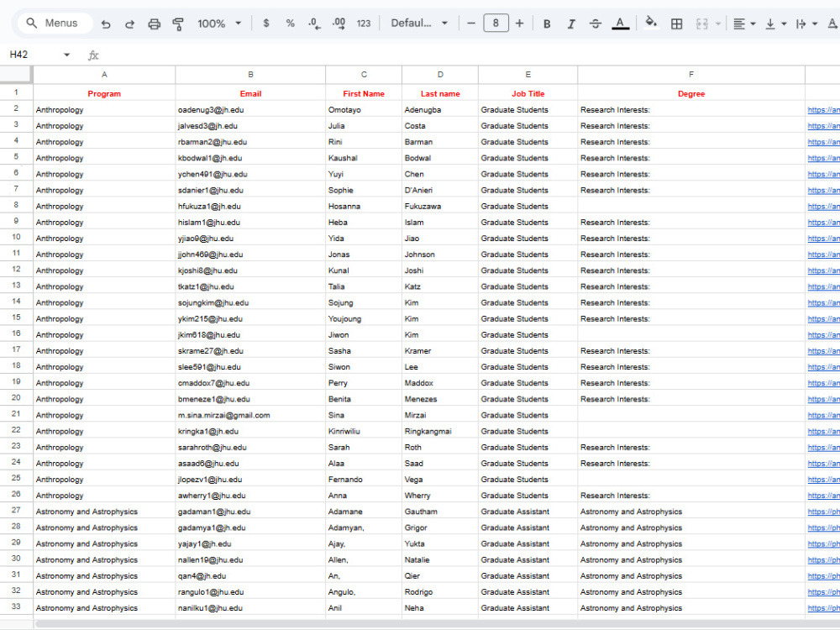Image resolution: width=840 pixels, height=630 pixels.
Task: Select cell containing Kinriwiliu
Action: pyautogui.click(x=364, y=431)
